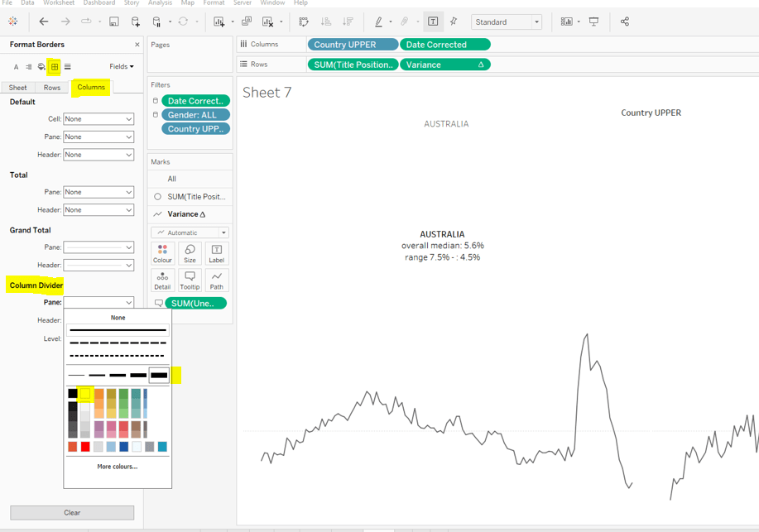The width and height of the screenshot is (759, 532).
Task: Switch to the Rows tab
Action: click(x=52, y=88)
